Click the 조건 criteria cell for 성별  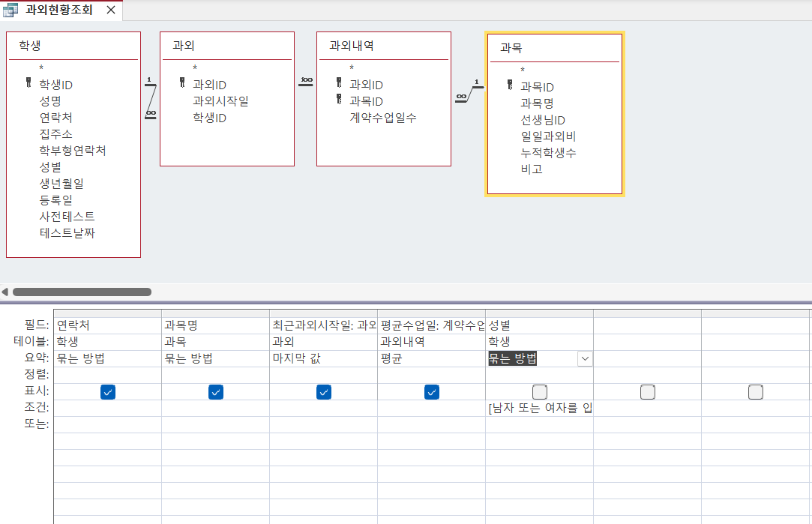click(x=539, y=409)
